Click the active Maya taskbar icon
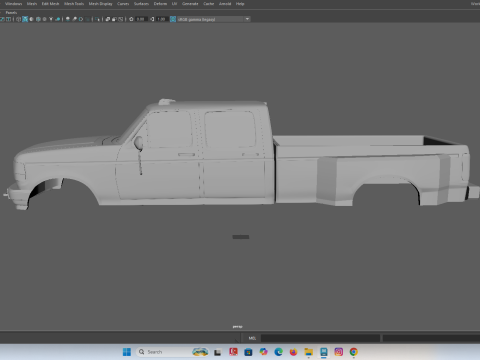Viewport: 480px width, 360px height. tap(324, 352)
